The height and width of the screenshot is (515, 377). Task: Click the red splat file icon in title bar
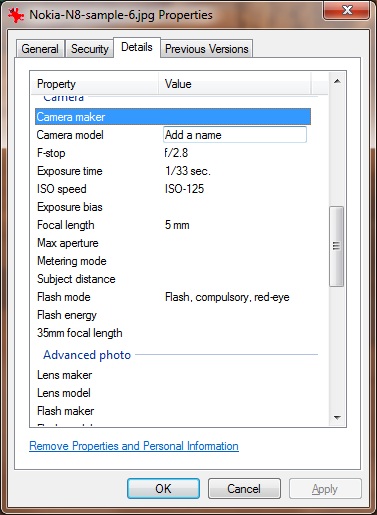16,15
